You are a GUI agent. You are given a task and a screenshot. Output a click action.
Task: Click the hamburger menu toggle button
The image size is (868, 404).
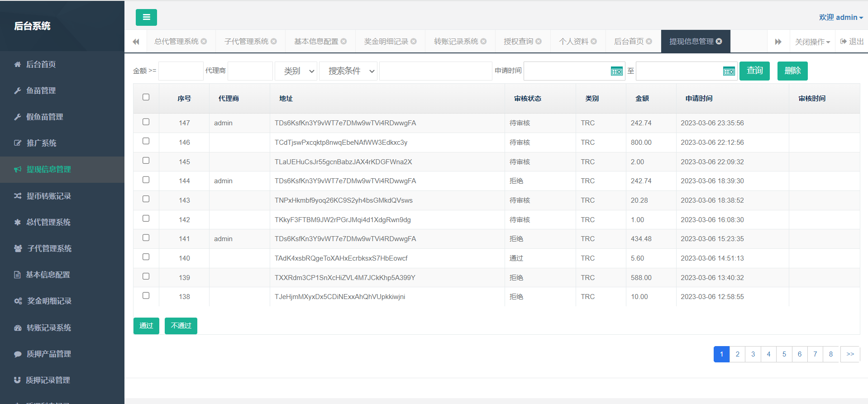click(146, 17)
